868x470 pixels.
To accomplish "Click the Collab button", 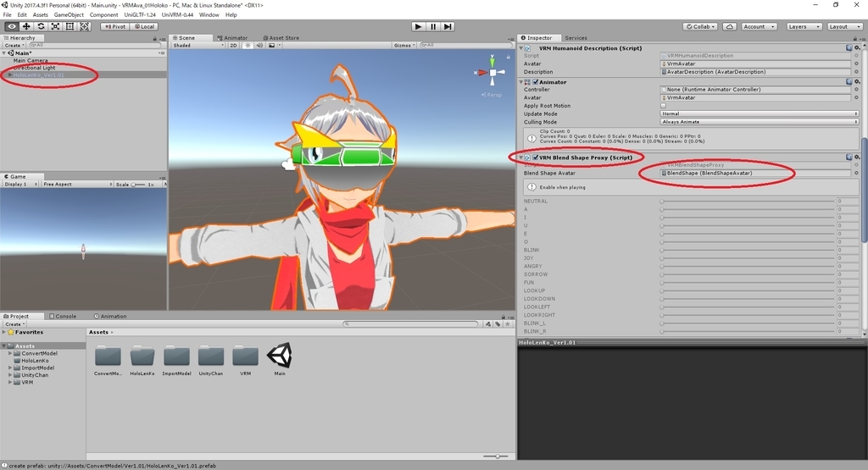I will pos(701,26).
